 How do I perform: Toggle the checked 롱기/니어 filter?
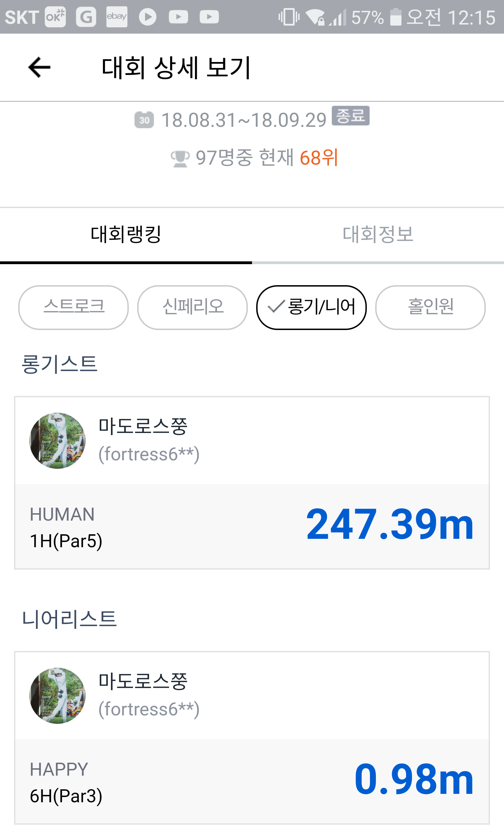pyautogui.click(x=311, y=307)
